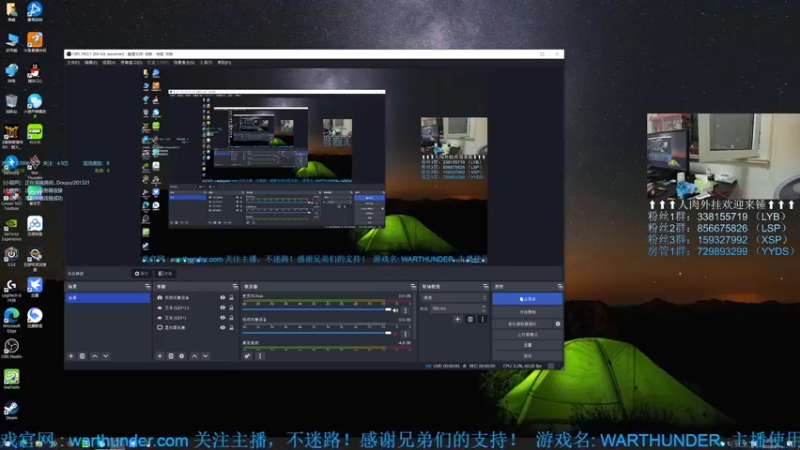The width and height of the screenshot is (800, 450).
Task: Pop out the Scene Transitions dock
Action: (486, 287)
